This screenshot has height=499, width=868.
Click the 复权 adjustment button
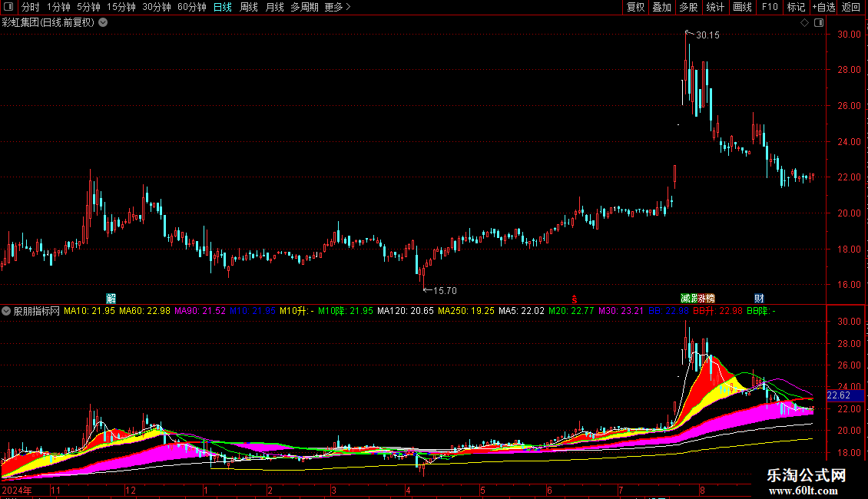coord(635,7)
